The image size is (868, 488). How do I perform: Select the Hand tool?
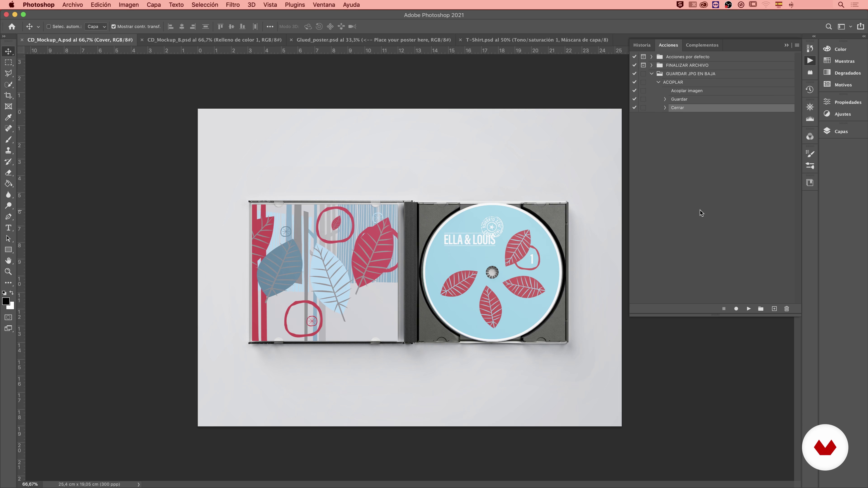tap(8, 261)
